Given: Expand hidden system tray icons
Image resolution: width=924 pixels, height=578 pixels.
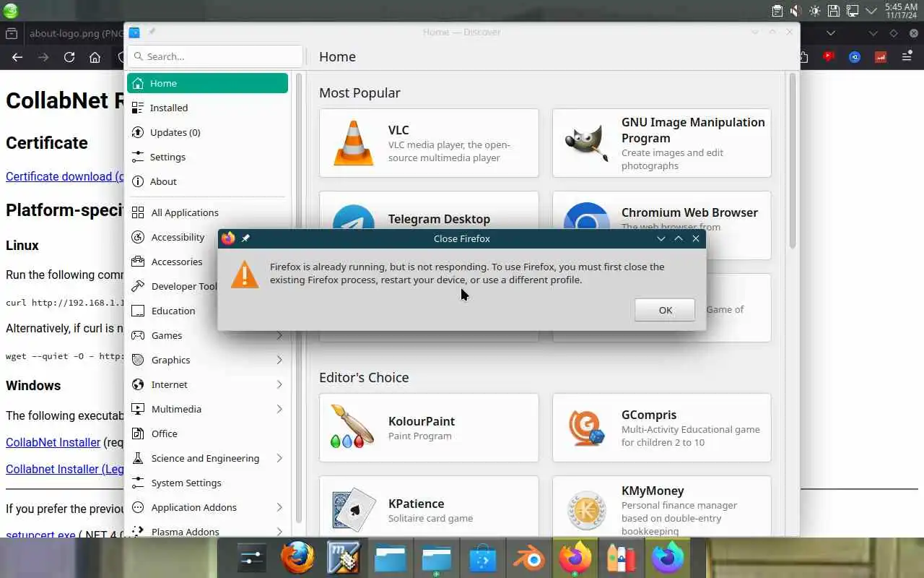Looking at the screenshot, I should click(x=871, y=11).
